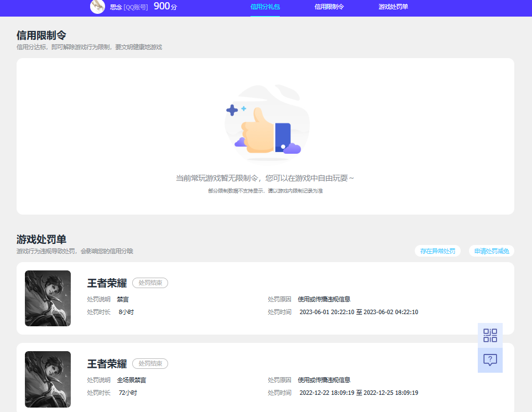Switch to 信用分礼包 tab
532x412 pixels.
coord(265,7)
